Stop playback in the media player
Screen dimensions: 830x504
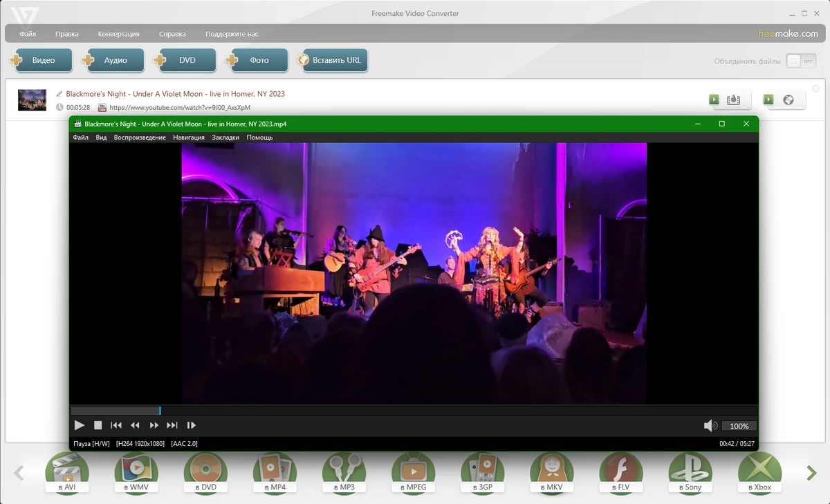click(98, 425)
